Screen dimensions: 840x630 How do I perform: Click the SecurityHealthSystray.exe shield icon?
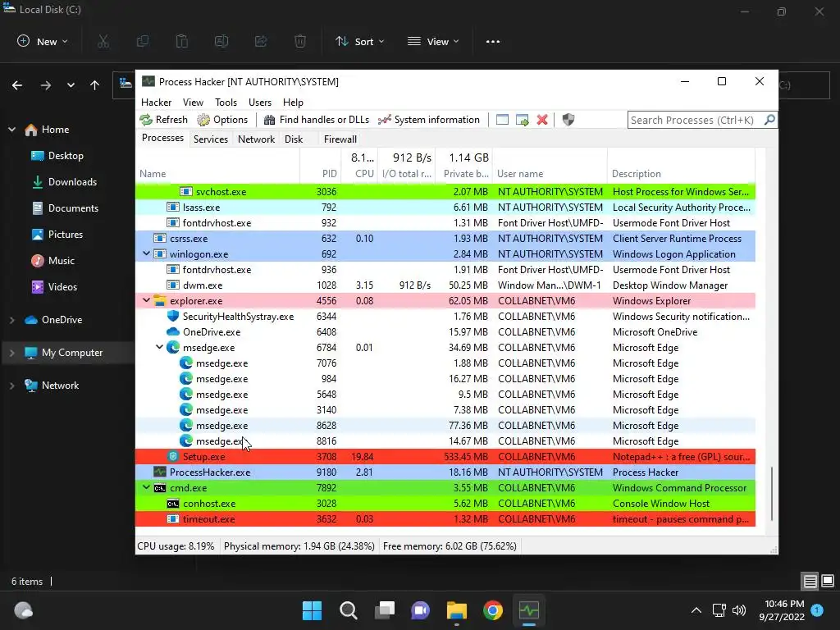(172, 316)
